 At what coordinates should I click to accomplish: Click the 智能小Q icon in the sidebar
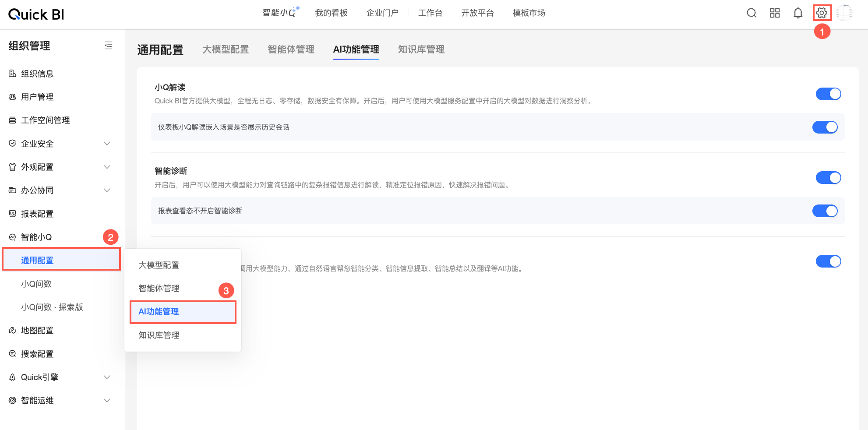pyautogui.click(x=12, y=237)
